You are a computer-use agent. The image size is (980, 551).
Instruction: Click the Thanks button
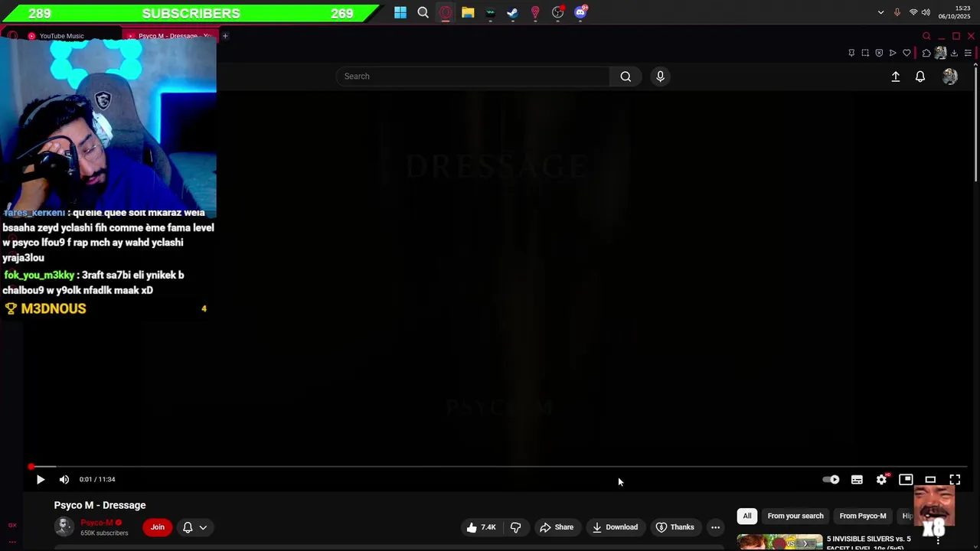point(675,527)
